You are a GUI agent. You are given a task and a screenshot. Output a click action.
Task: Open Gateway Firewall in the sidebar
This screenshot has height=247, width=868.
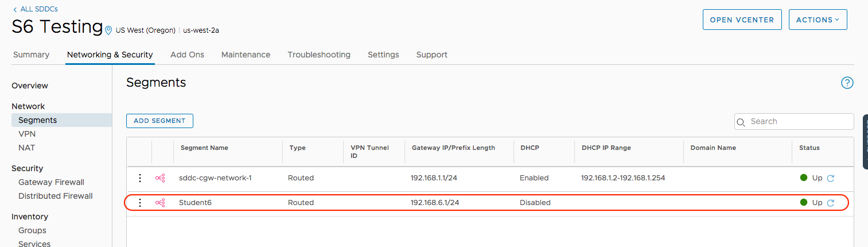(x=51, y=182)
